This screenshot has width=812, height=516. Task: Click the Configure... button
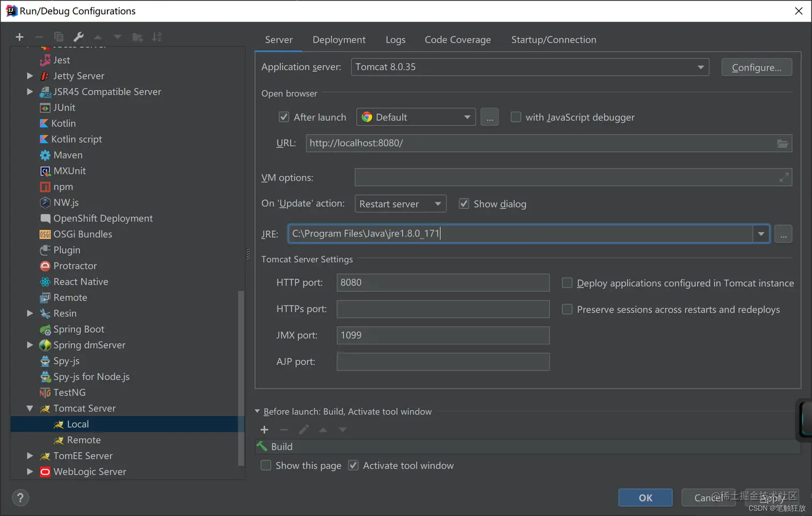point(757,67)
